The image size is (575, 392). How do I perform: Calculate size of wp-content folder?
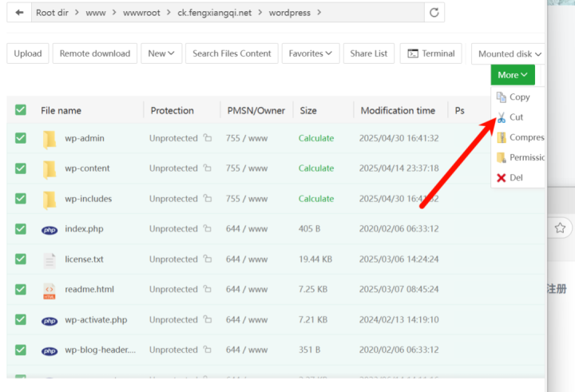point(316,168)
